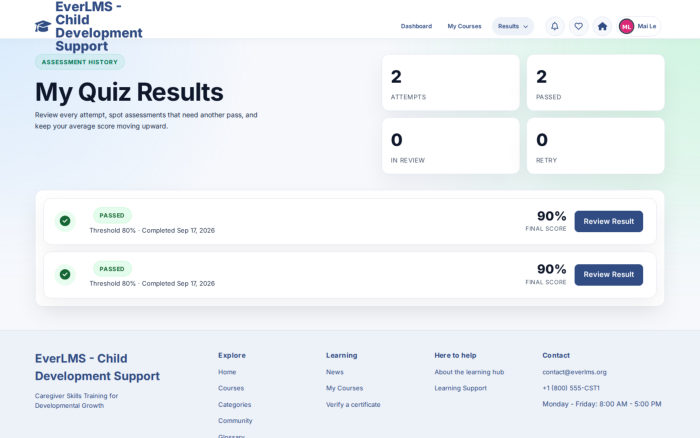This screenshot has width=700, height=438.
Task: Open the heart favorites icon
Action: point(579,26)
